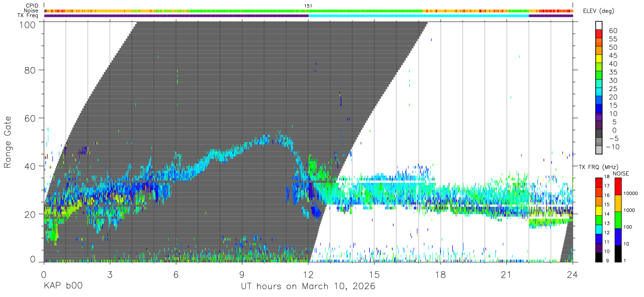Click the green ELEV swatch between 35 and 30
644x297 pixels.
[x=599, y=75]
